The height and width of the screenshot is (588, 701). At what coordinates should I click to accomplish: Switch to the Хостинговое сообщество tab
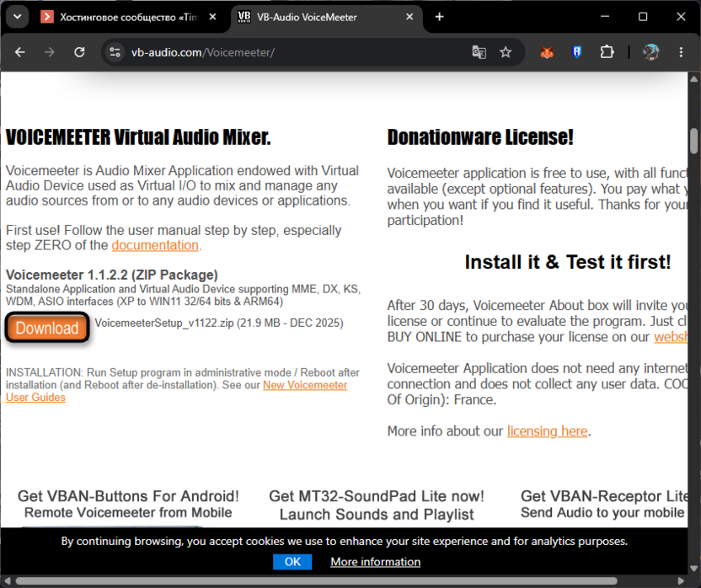click(129, 17)
